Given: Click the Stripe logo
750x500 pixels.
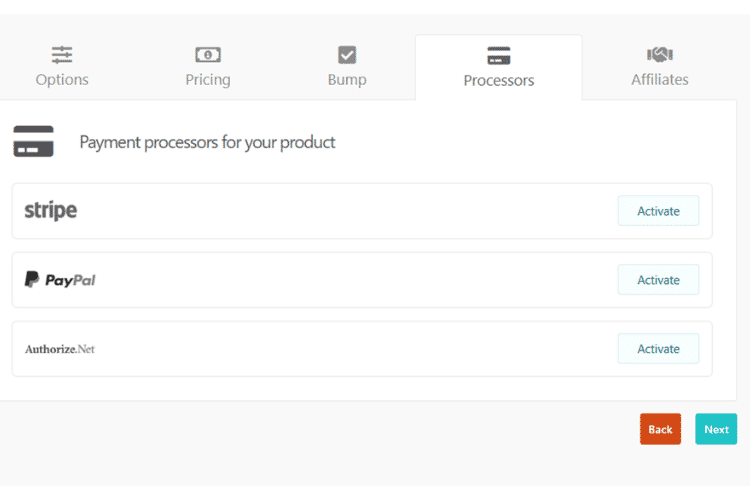Looking at the screenshot, I should tap(51, 211).
